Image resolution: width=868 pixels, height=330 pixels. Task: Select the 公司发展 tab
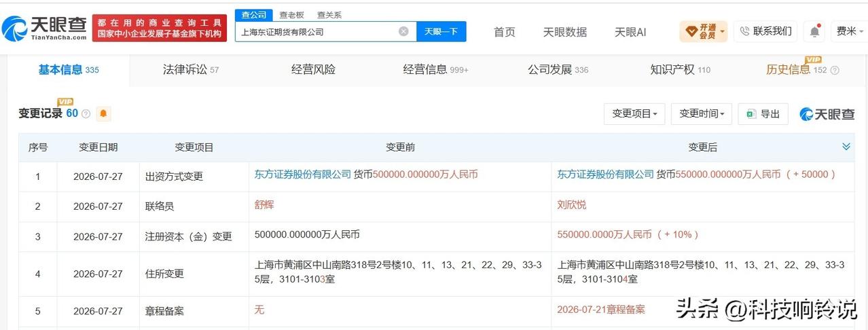(558, 69)
